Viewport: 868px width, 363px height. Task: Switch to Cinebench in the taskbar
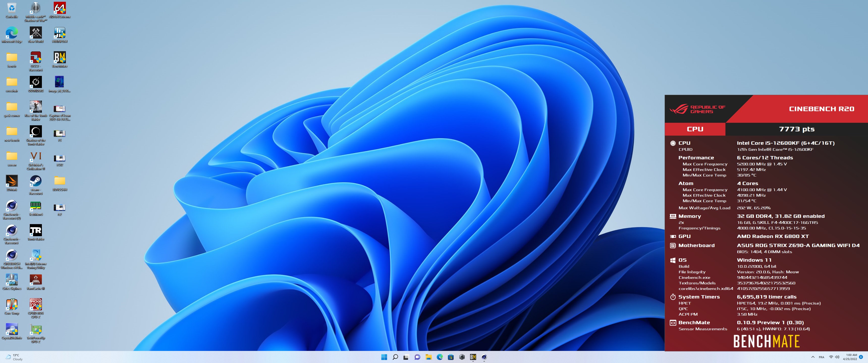point(484,357)
